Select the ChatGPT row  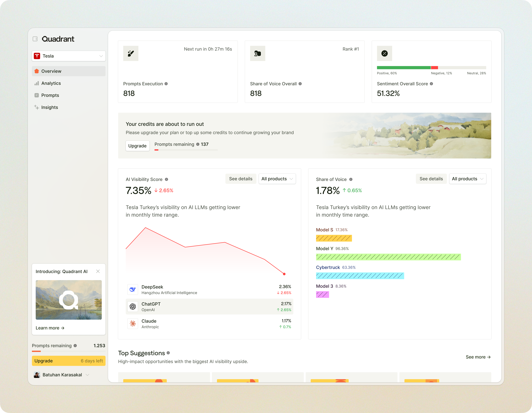(x=210, y=306)
